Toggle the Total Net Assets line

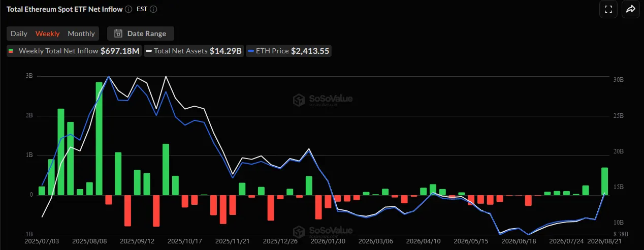[x=194, y=51]
